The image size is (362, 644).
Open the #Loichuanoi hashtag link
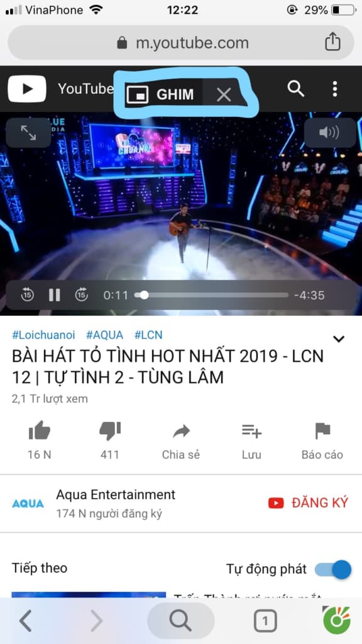coord(43,335)
